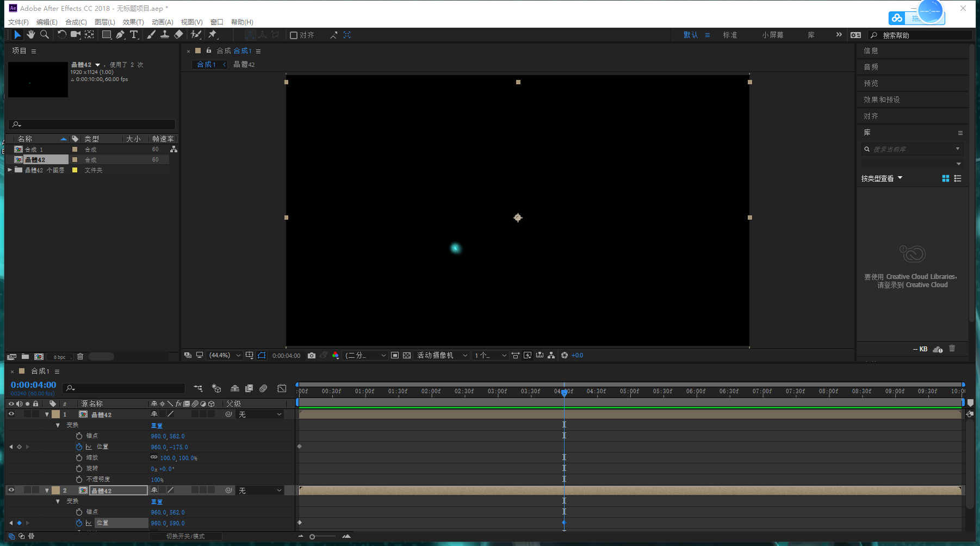The width and height of the screenshot is (980, 546).
Task: Toggle position stopwatch on layer 1
Action: tap(79, 447)
